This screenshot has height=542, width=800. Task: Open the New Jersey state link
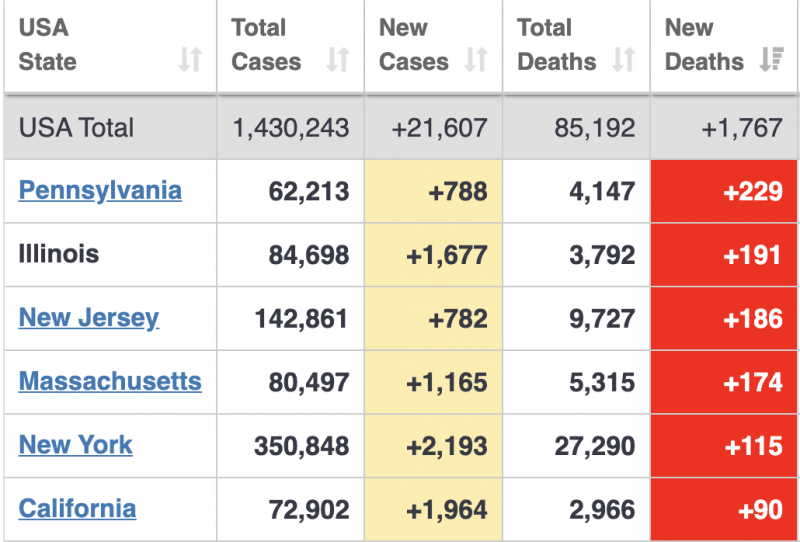click(89, 318)
